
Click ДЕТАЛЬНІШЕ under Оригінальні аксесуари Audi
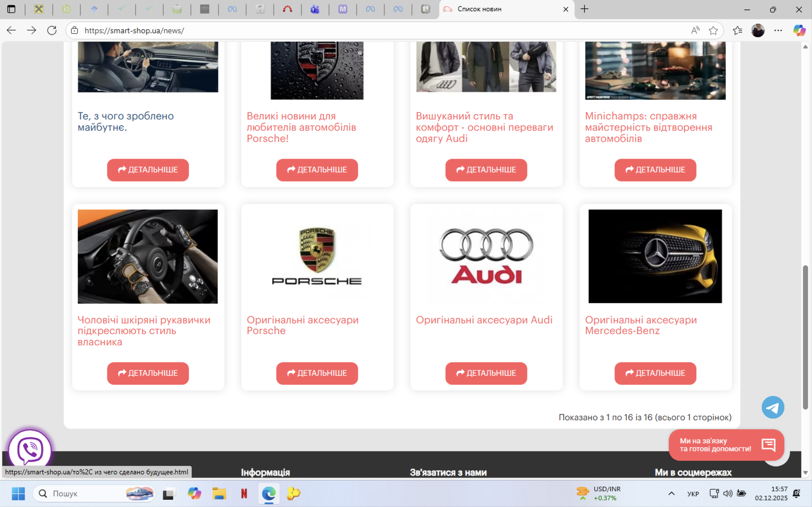486,373
